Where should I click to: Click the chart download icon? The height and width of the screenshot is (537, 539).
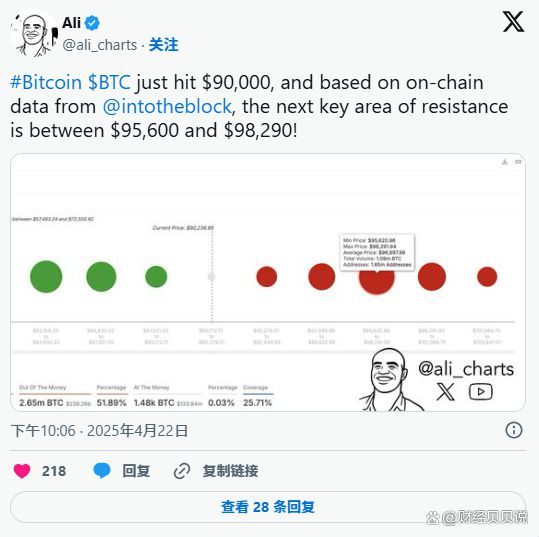click(x=504, y=162)
